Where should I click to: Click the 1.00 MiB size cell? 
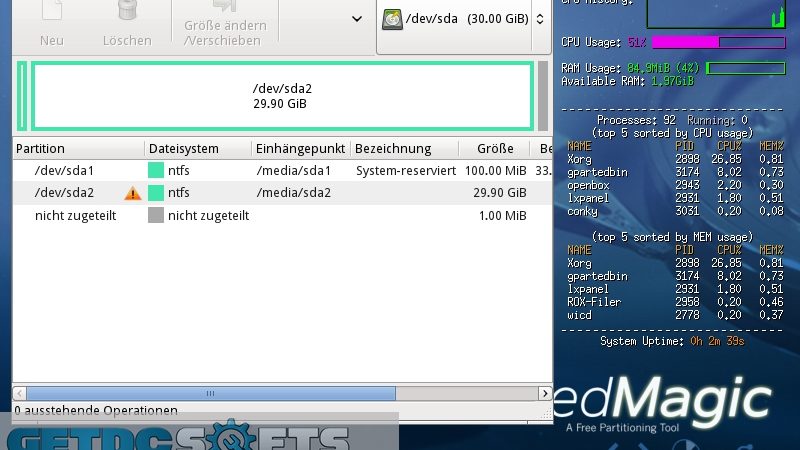503,215
